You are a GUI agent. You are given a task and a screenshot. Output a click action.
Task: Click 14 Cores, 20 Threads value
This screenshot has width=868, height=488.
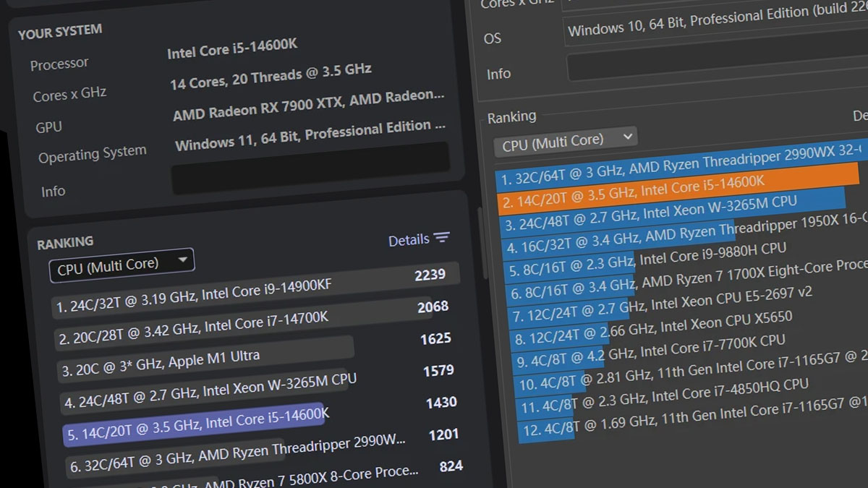[x=271, y=77]
